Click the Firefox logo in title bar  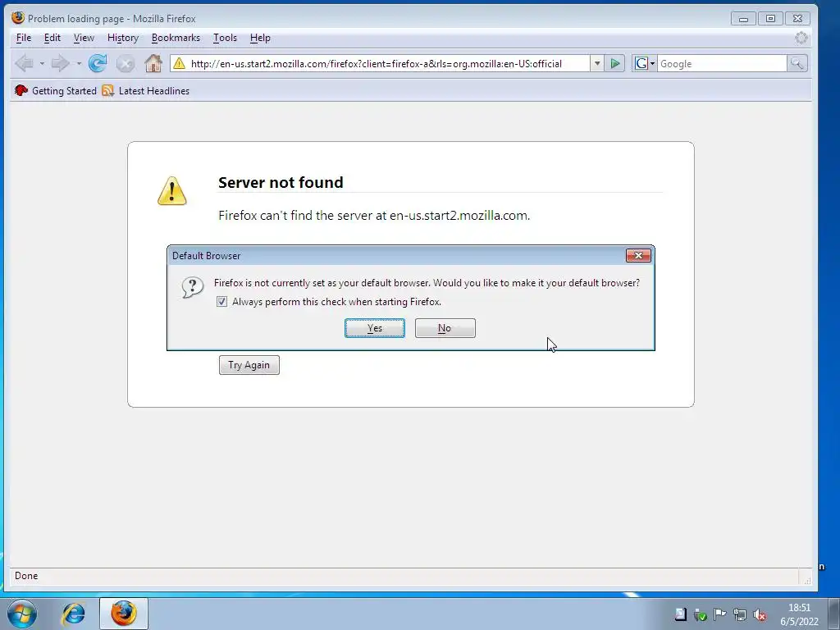click(18, 18)
